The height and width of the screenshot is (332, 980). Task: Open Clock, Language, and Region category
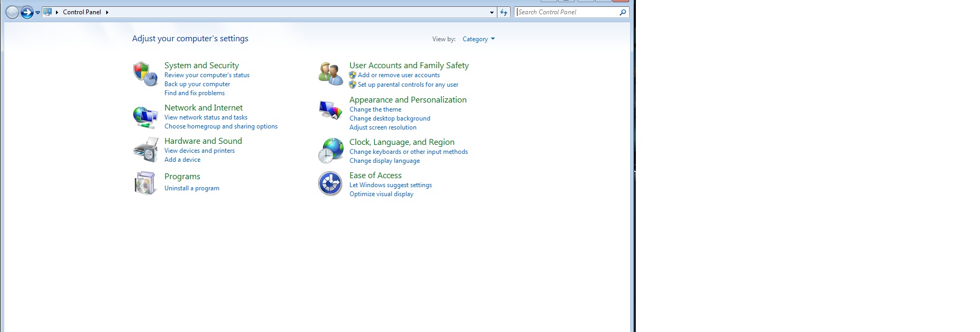[x=402, y=142]
